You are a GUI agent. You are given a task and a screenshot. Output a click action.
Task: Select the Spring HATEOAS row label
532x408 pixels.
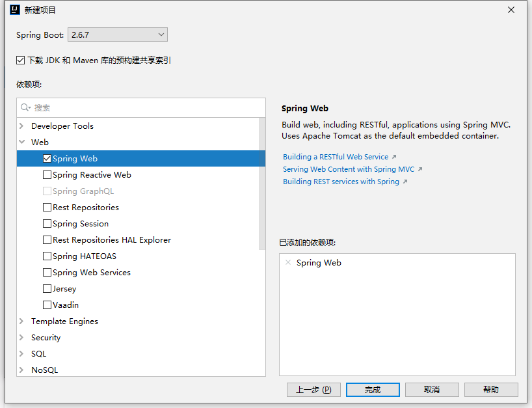[85, 256]
